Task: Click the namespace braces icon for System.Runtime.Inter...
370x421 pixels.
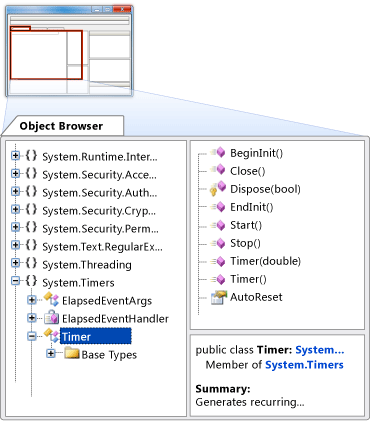Action: (x=31, y=156)
